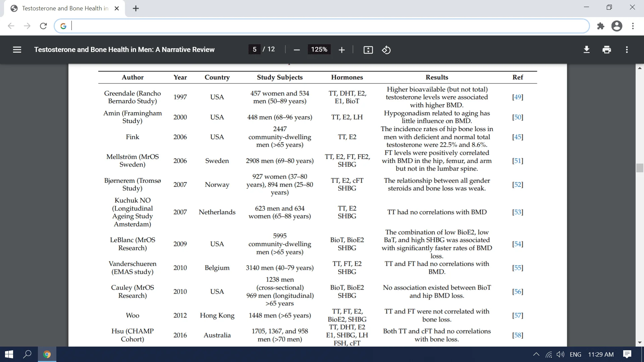Click the document title in PDF toolbar

coord(124,50)
